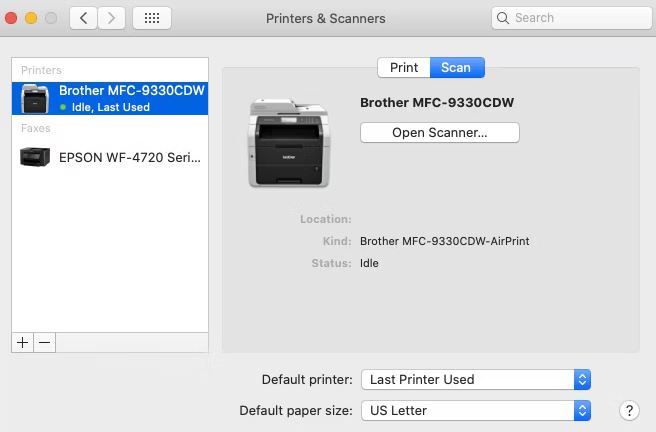656x432 pixels.
Task: Click into the Search input field
Action: [571, 18]
